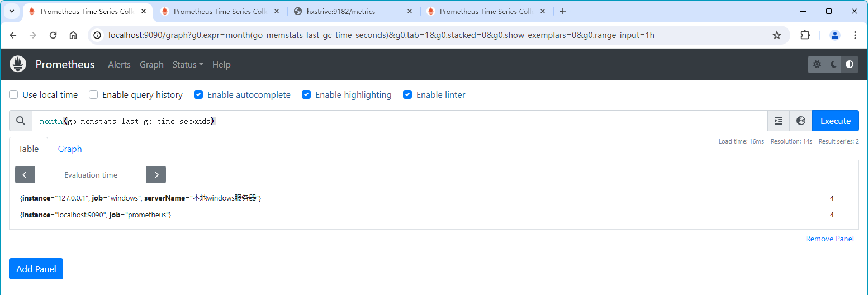The image size is (868, 295).
Task: Open the browser home page icon
Action: pos(73,35)
